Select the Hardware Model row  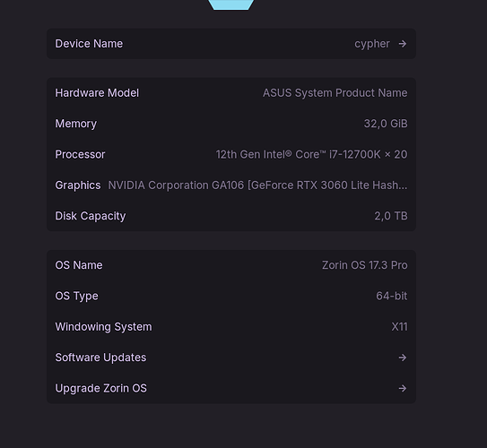click(231, 93)
